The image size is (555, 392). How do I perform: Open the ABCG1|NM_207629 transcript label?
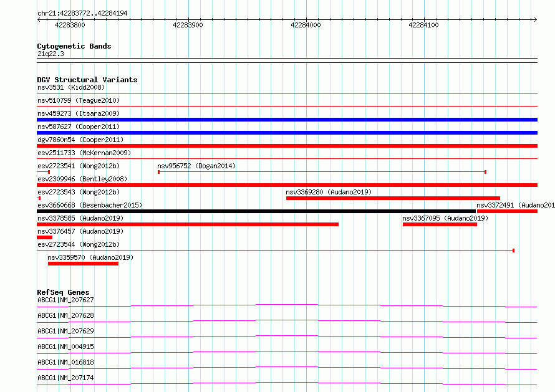click(x=66, y=331)
